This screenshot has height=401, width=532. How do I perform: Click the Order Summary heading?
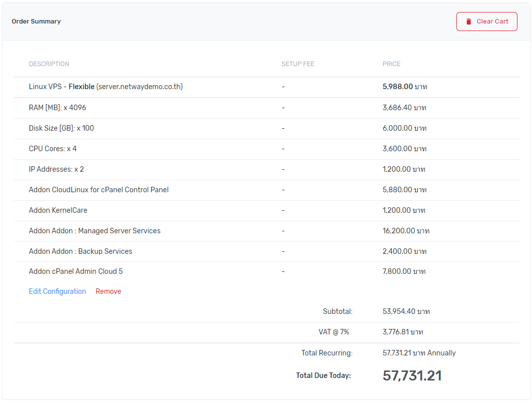click(x=36, y=22)
